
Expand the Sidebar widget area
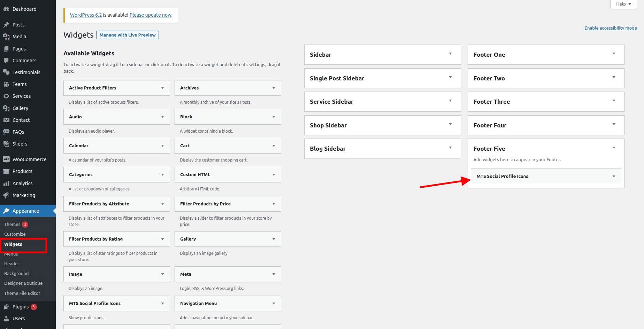(x=382, y=55)
